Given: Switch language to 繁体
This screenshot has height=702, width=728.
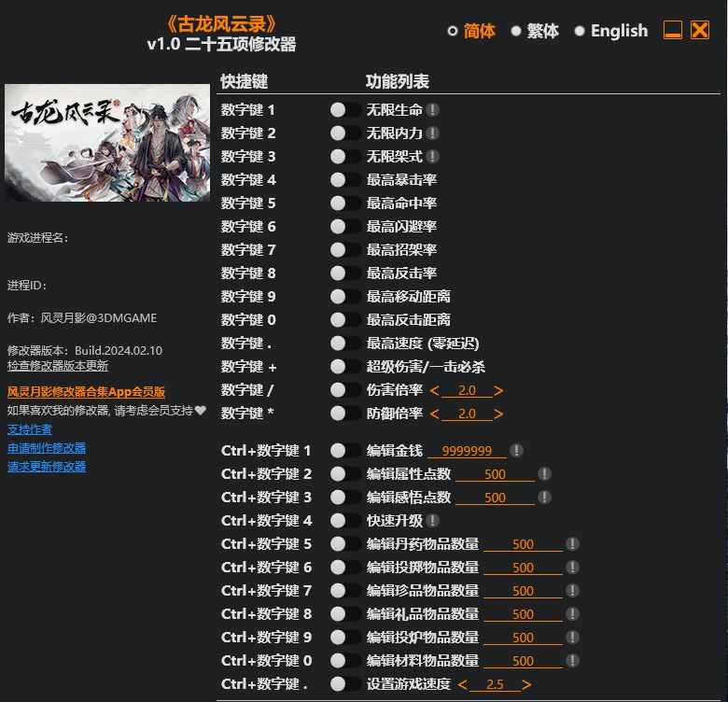Looking at the screenshot, I should 535,31.
